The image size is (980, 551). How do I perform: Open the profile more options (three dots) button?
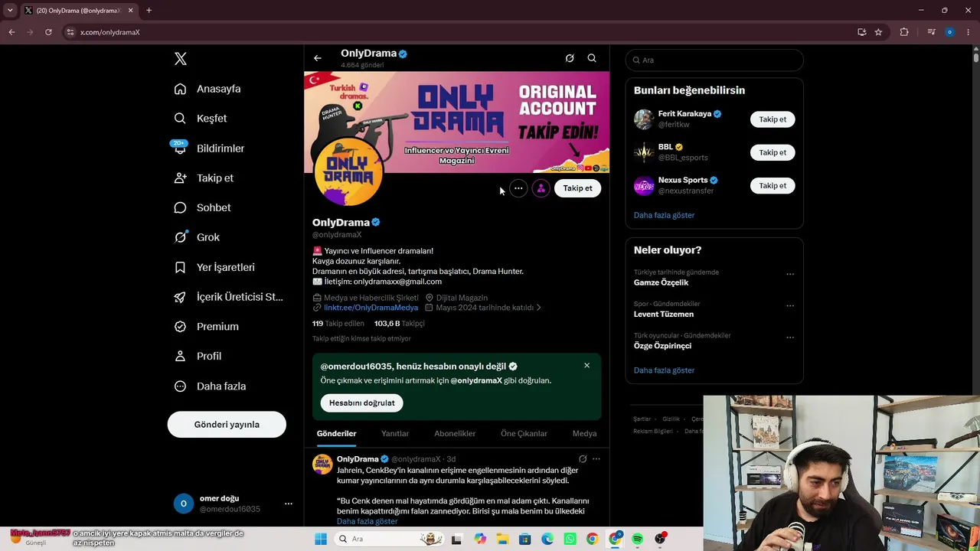518,188
